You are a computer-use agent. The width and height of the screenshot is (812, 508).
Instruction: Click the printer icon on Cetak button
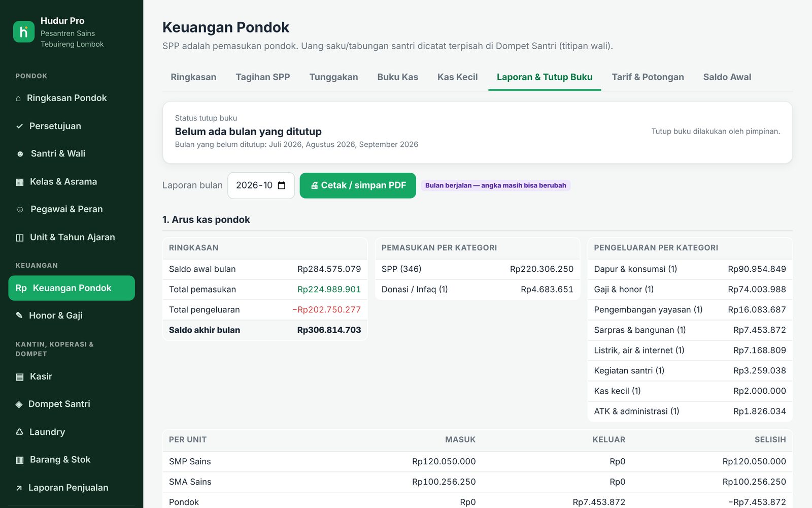coord(314,185)
